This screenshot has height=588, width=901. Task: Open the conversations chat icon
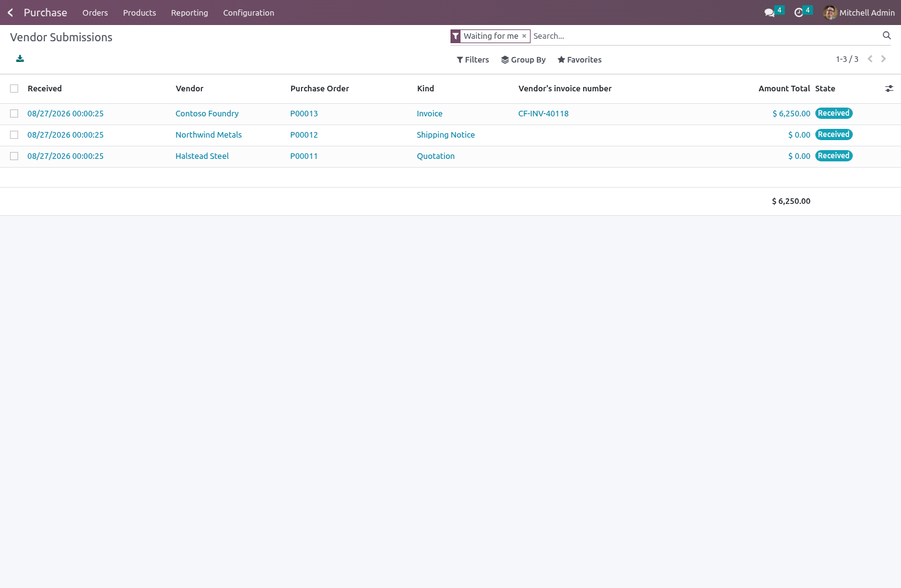point(770,13)
